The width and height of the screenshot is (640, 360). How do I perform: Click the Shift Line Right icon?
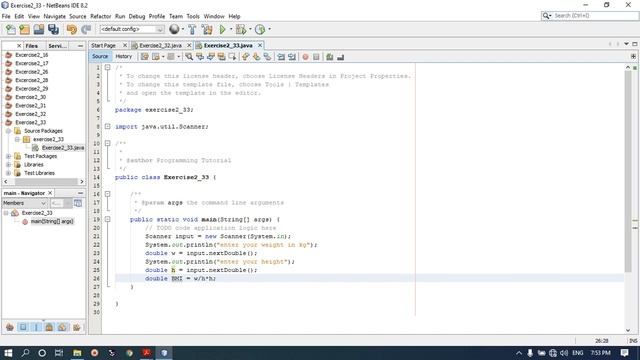click(292, 57)
